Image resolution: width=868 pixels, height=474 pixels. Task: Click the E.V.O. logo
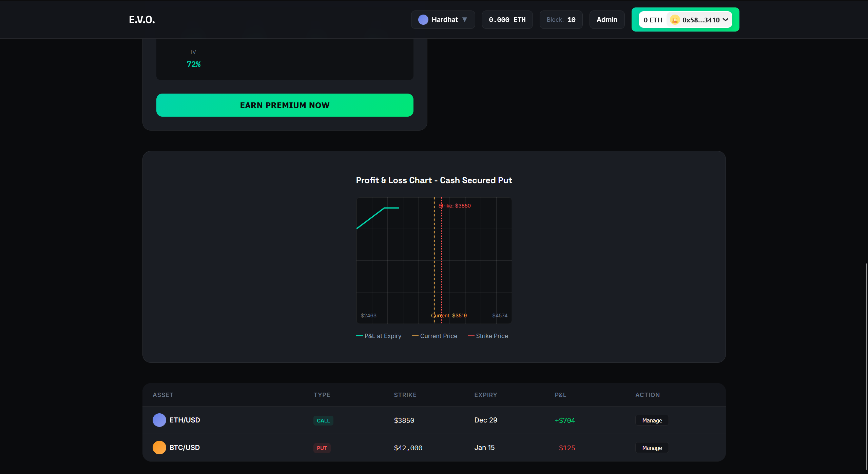point(142,20)
